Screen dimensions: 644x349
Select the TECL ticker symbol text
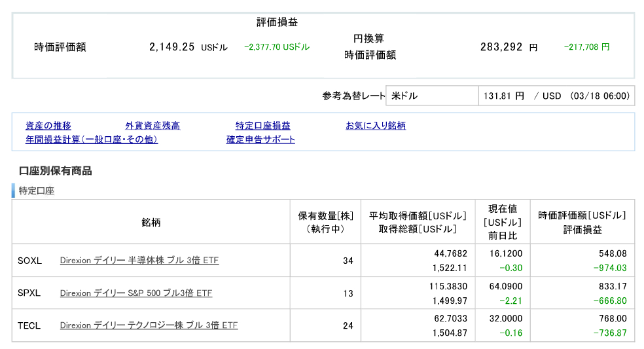(29, 325)
